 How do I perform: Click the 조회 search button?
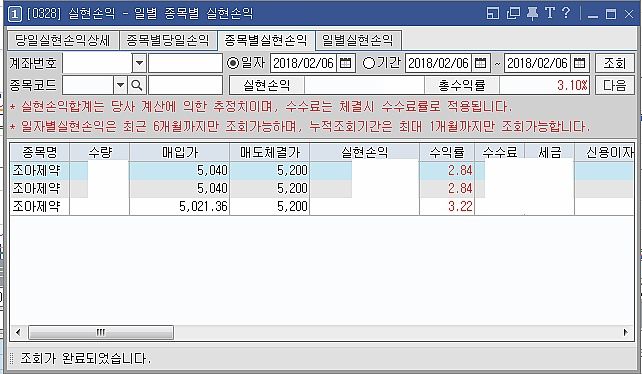tap(615, 63)
